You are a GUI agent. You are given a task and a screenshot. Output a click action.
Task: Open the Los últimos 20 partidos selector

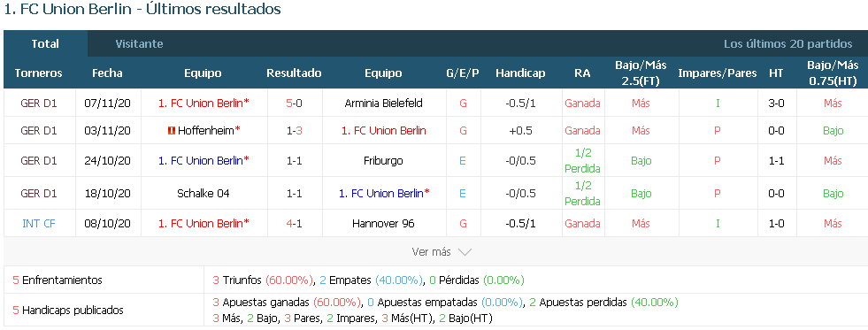point(787,43)
